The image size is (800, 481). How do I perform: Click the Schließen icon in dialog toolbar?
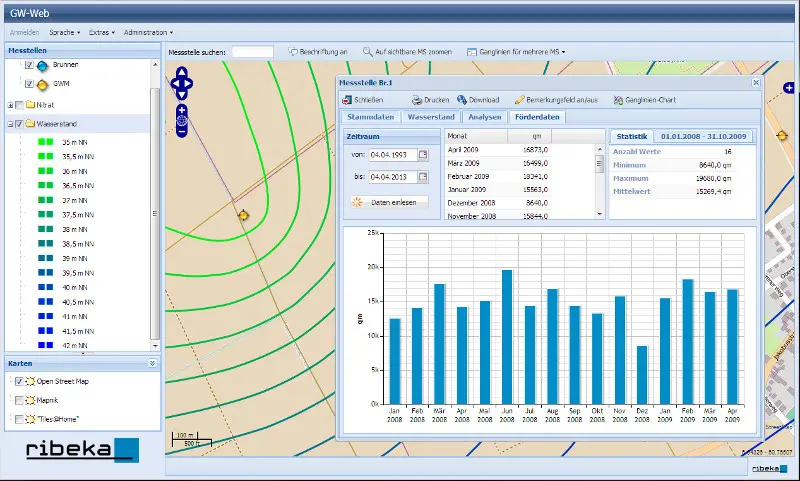click(x=347, y=100)
